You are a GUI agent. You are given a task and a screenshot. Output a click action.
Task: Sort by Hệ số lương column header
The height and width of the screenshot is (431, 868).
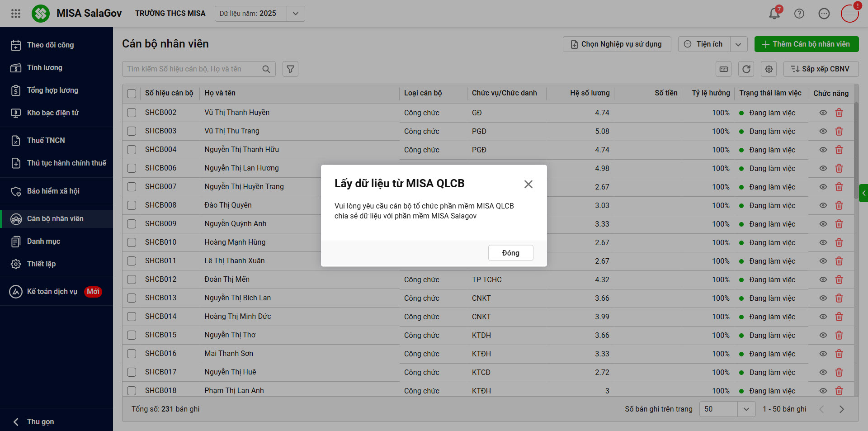coord(590,93)
